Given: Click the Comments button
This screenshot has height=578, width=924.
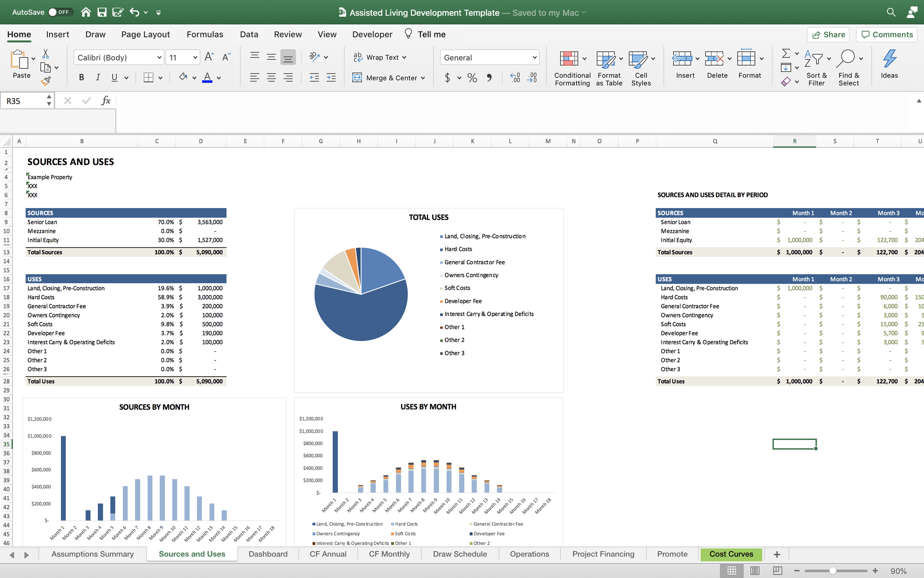Looking at the screenshot, I should 887,34.
